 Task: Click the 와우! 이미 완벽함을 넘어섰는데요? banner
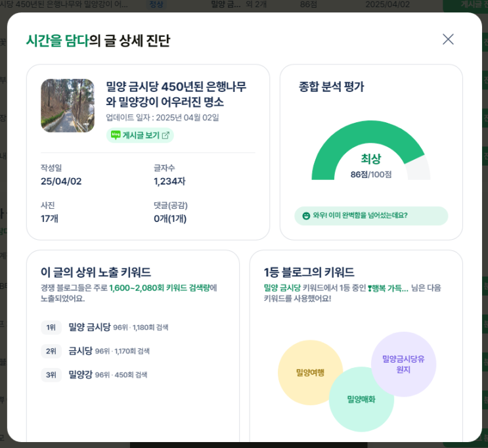(x=371, y=215)
